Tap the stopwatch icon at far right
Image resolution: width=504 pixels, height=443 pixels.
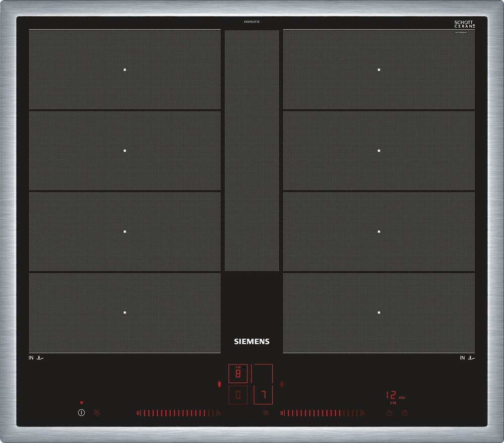coord(405,413)
